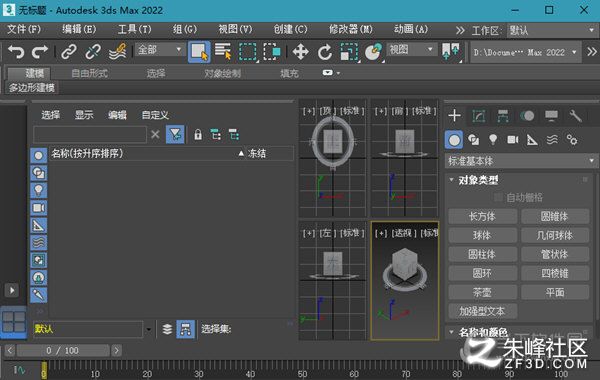Open the Modify panel tab
The height and width of the screenshot is (380, 600).
tap(479, 115)
